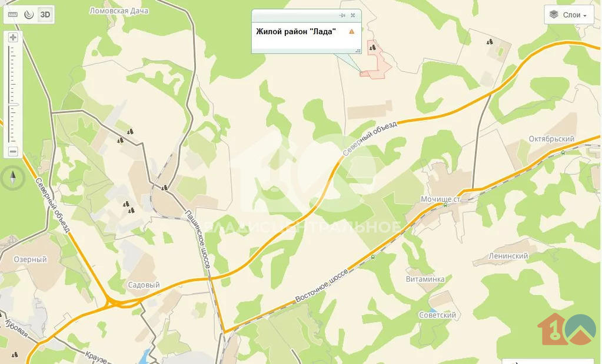Click the zoom slider handle

coord(13,104)
